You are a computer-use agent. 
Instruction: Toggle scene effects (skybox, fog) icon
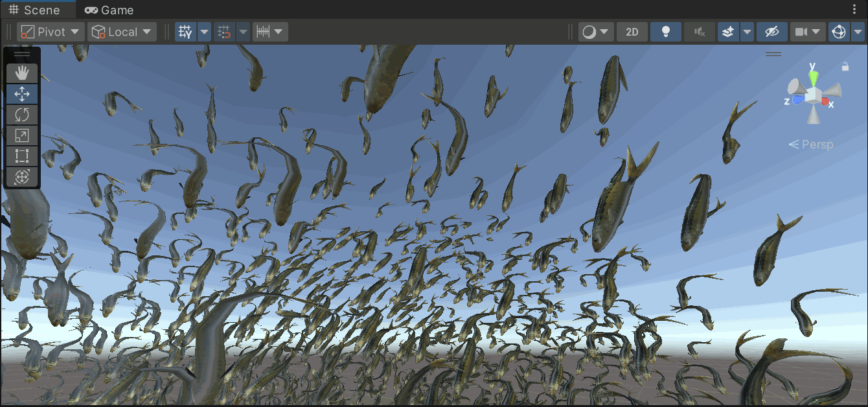pos(728,32)
